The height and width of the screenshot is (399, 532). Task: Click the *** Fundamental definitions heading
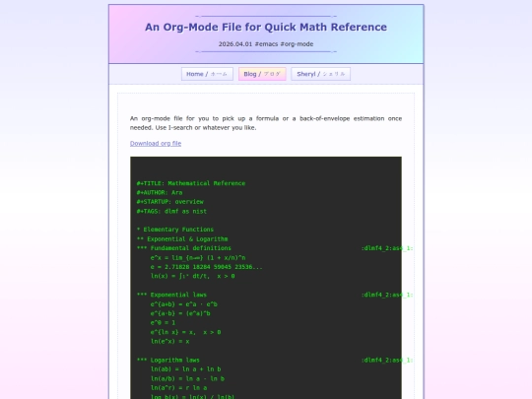184,248
